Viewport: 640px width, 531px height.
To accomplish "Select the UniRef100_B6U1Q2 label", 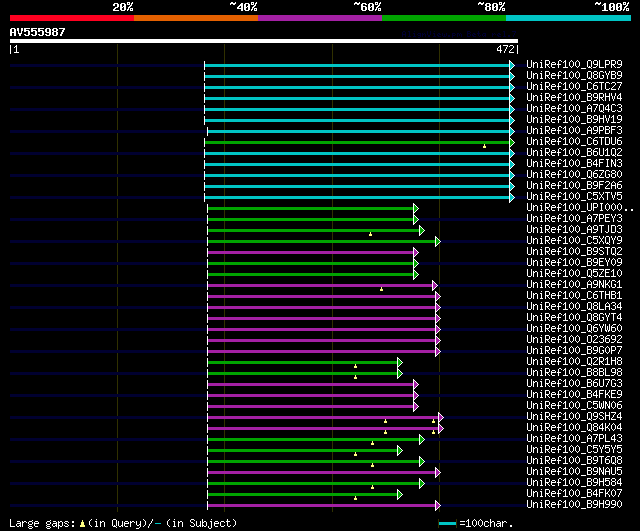I will 574,153.
